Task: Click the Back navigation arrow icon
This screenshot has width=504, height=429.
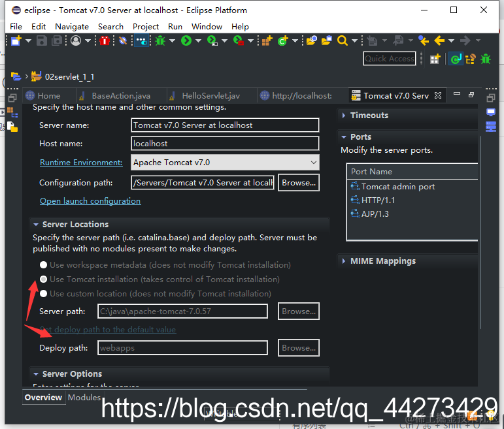Action: [439, 40]
